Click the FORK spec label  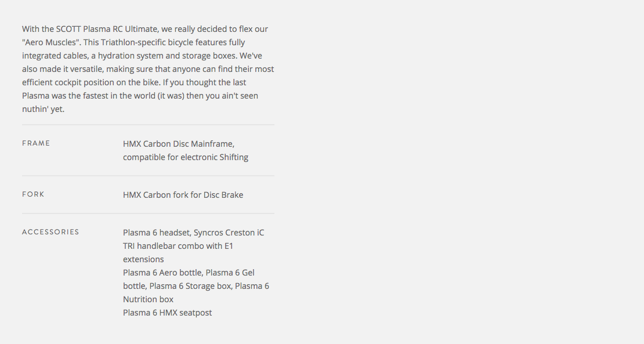coord(33,194)
